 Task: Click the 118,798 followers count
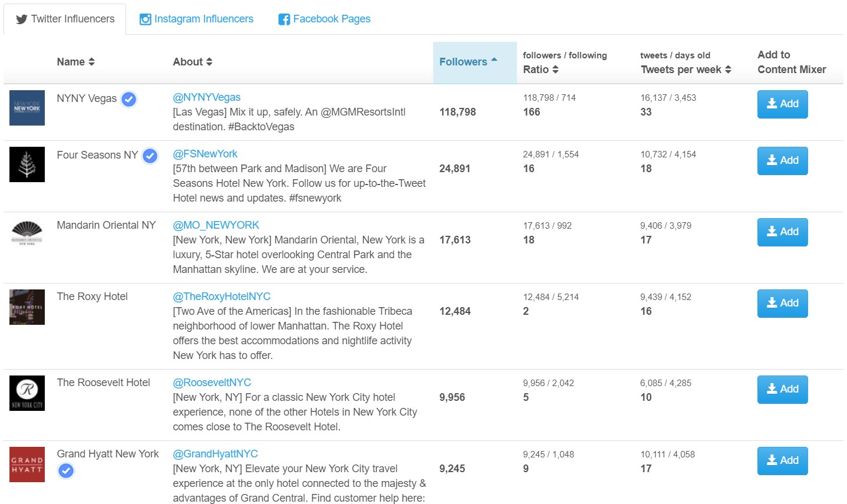coord(457,112)
